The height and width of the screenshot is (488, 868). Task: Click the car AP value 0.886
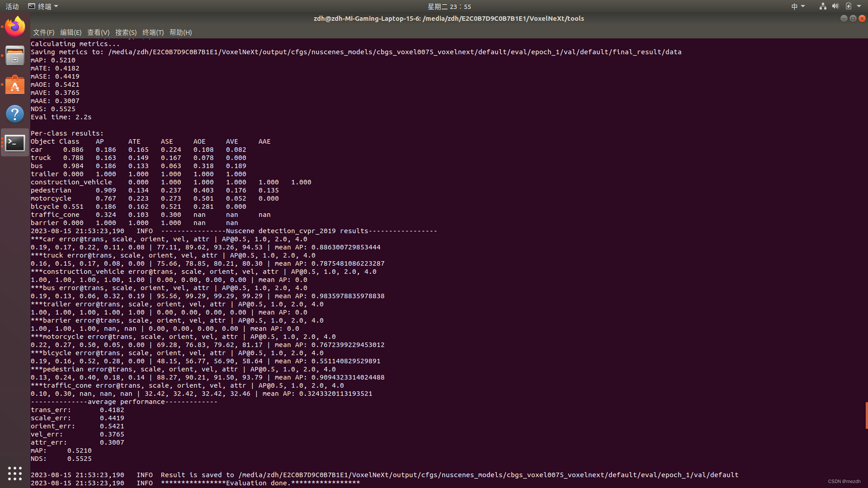[x=73, y=150]
